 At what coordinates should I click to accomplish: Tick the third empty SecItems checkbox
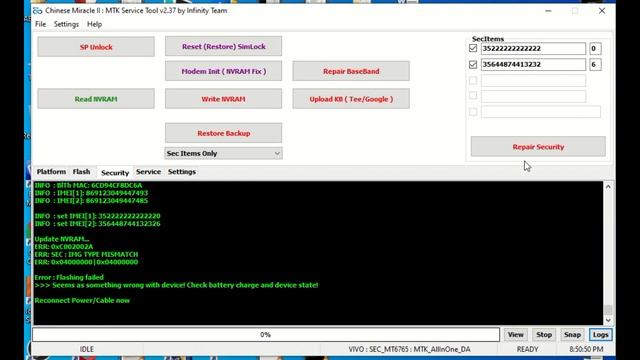coord(473,80)
